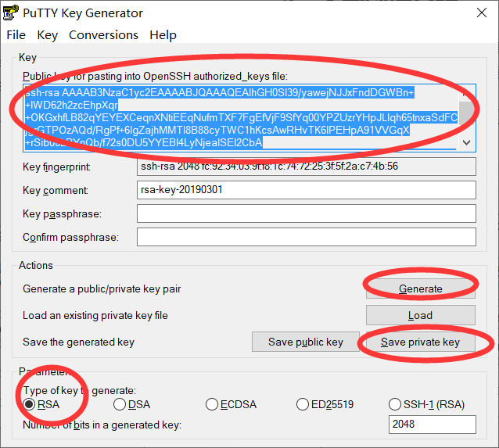Open the Key menu

(48, 35)
